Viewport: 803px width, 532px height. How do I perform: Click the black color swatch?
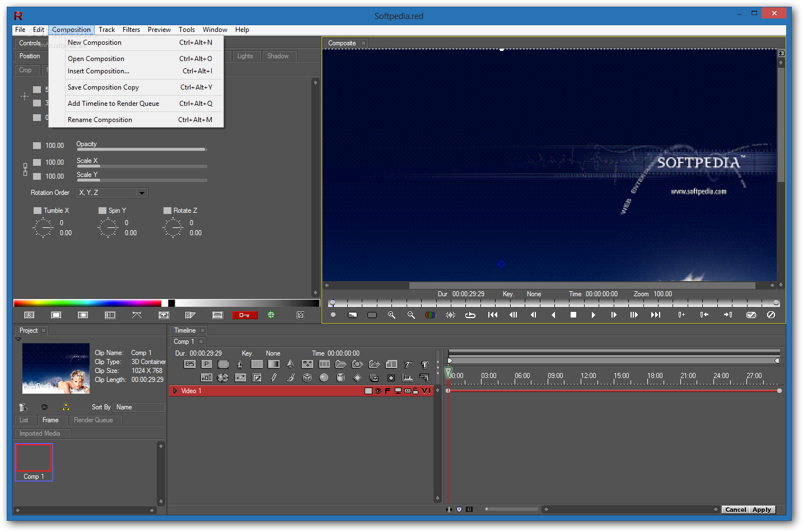(172, 303)
